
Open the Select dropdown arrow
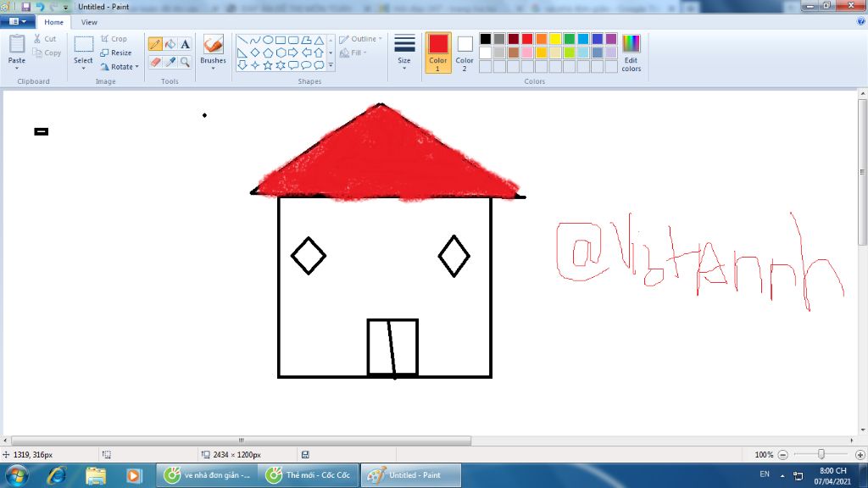(x=84, y=68)
